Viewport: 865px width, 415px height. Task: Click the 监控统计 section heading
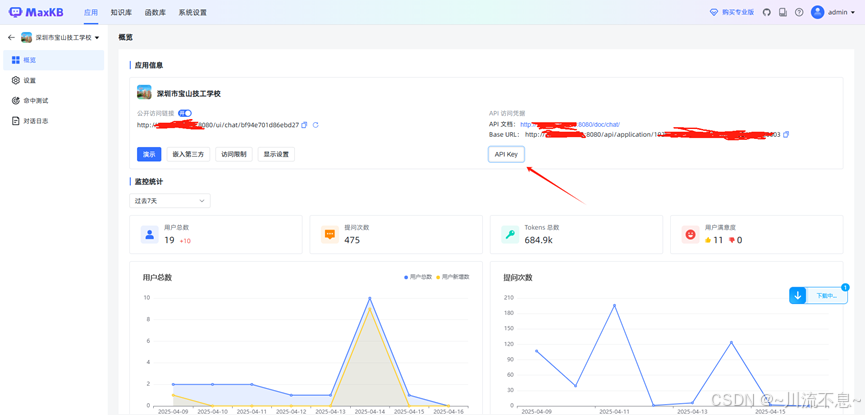(x=149, y=181)
